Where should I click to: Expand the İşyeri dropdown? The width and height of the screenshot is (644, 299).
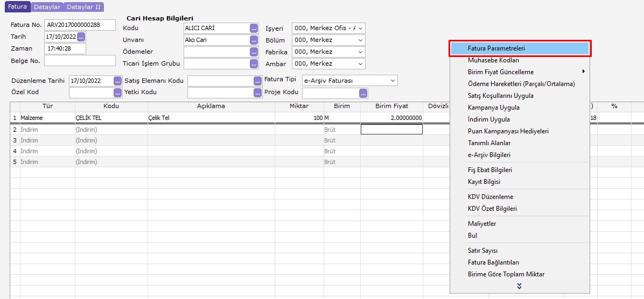[360, 29]
